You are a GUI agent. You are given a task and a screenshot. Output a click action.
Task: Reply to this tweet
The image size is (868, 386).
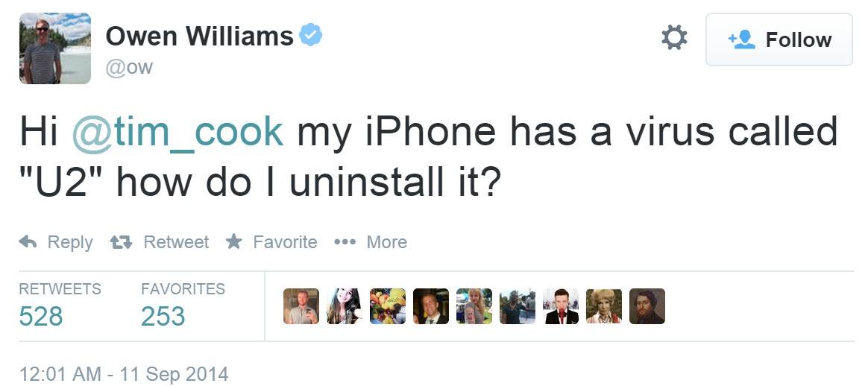(x=56, y=242)
